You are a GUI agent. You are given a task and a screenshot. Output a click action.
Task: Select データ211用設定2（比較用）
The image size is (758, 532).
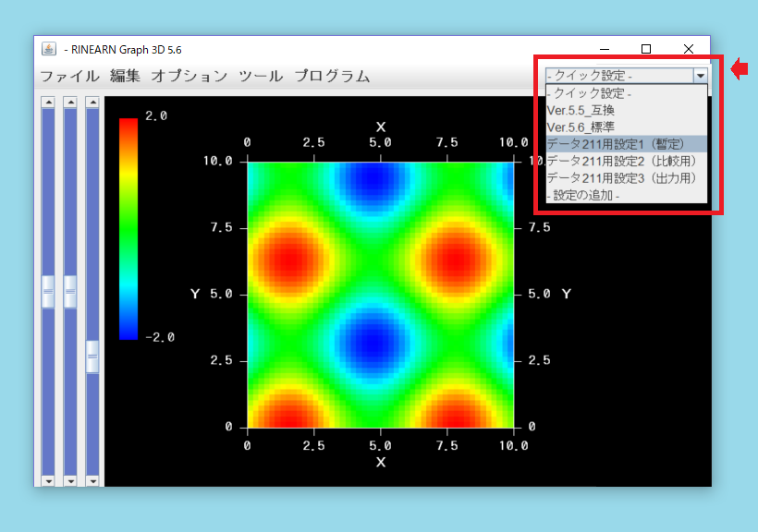click(627, 161)
